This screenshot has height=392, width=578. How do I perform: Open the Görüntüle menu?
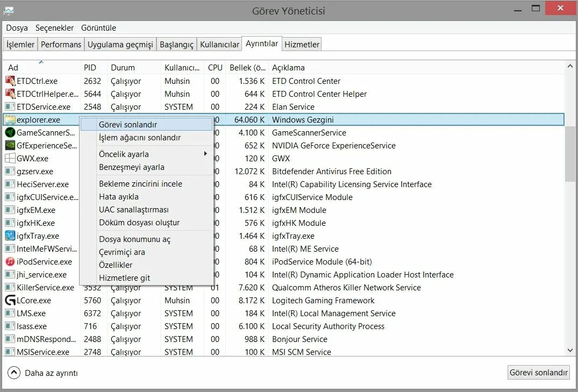[98, 28]
